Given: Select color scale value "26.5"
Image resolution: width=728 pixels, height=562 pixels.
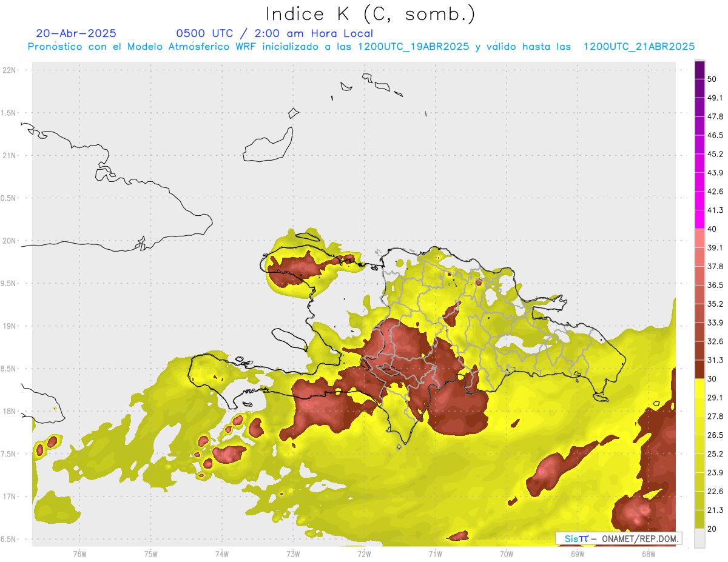Looking at the screenshot, I should pos(715,435).
